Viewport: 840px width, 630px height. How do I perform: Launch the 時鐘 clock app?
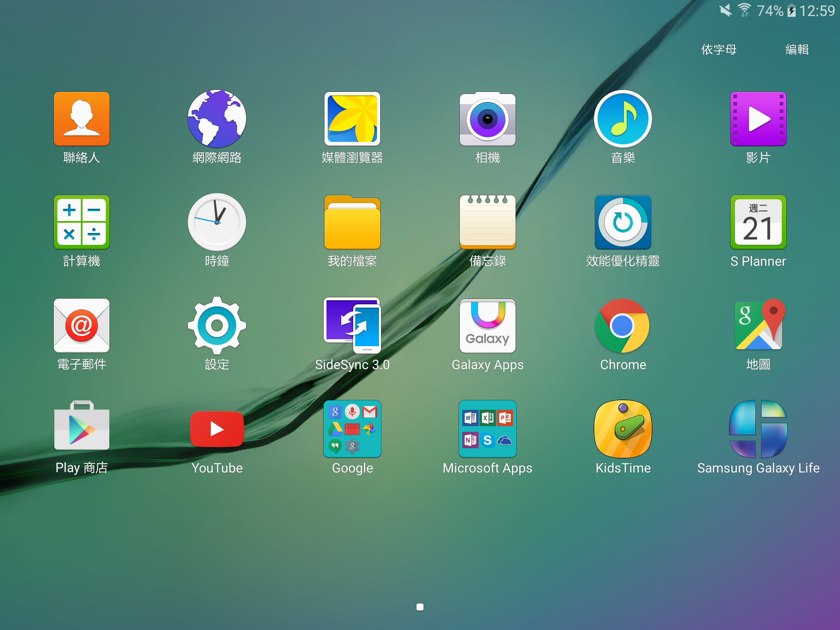217,222
